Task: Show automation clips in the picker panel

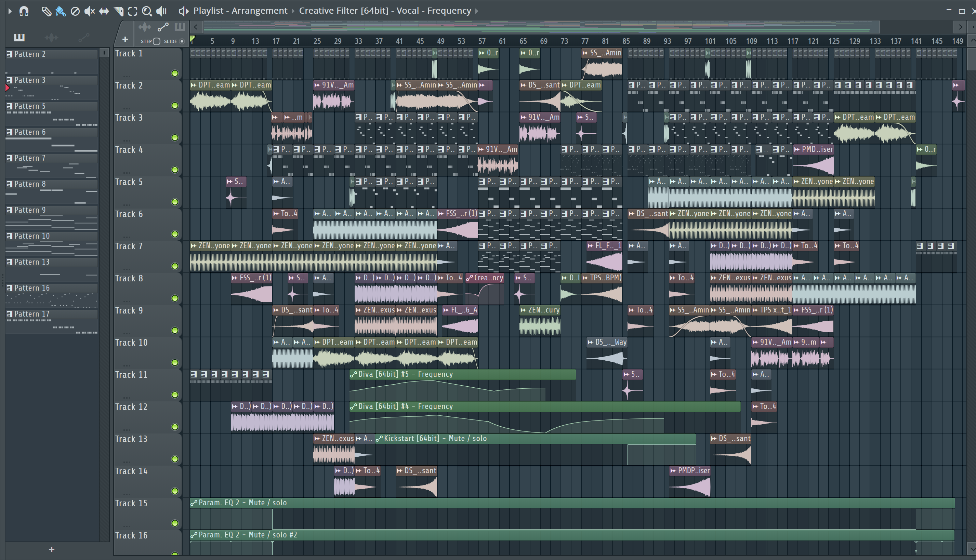Action: point(83,37)
